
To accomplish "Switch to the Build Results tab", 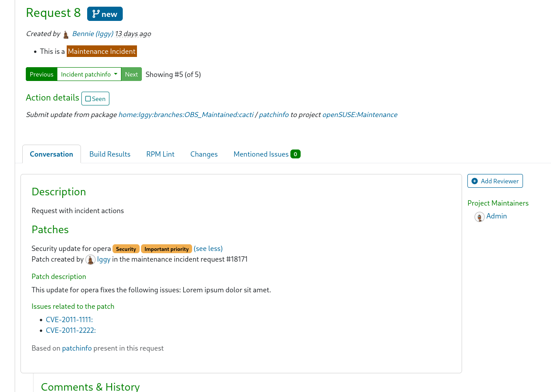I will [110, 154].
